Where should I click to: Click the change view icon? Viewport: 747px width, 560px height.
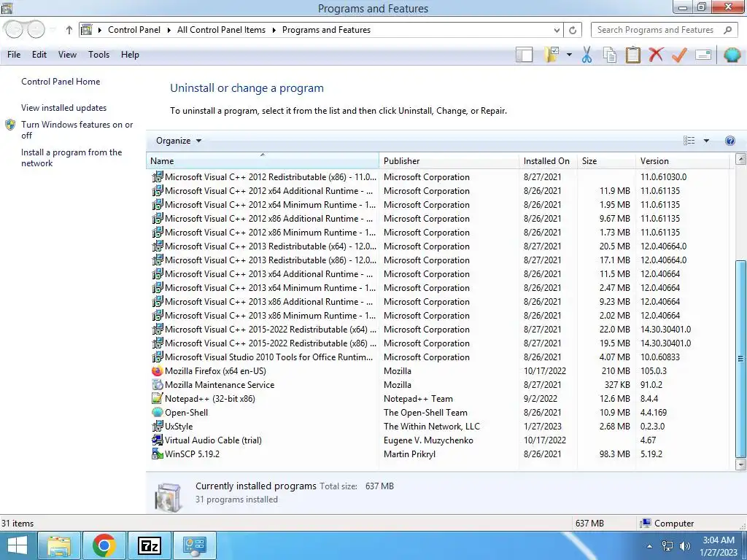click(x=689, y=141)
